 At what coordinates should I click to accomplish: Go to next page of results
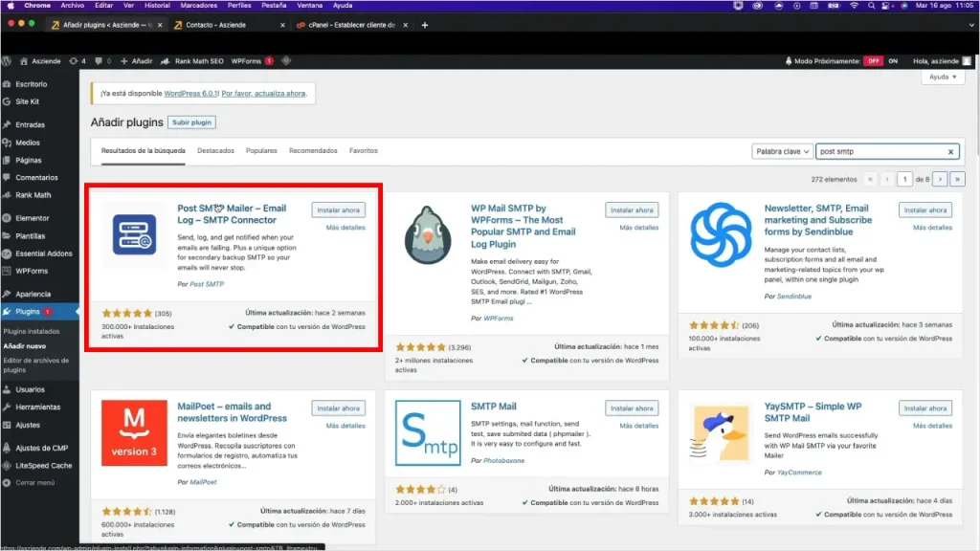click(940, 179)
